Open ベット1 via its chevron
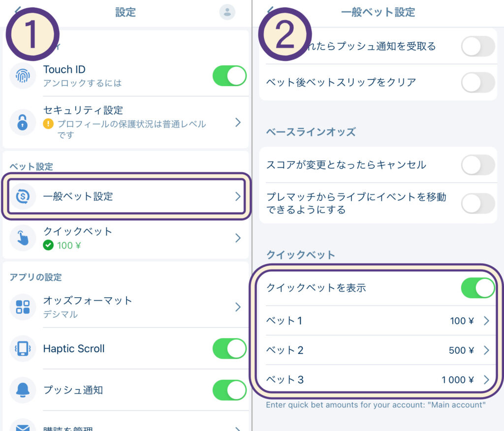Screen dimensions: 504x431 coord(486,320)
